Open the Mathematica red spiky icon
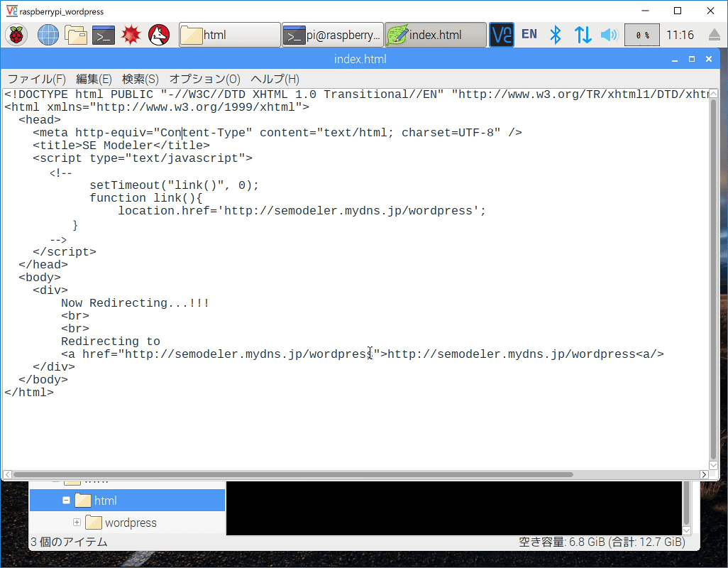The width and height of the screenshot is (728, 568). (131, 35)
